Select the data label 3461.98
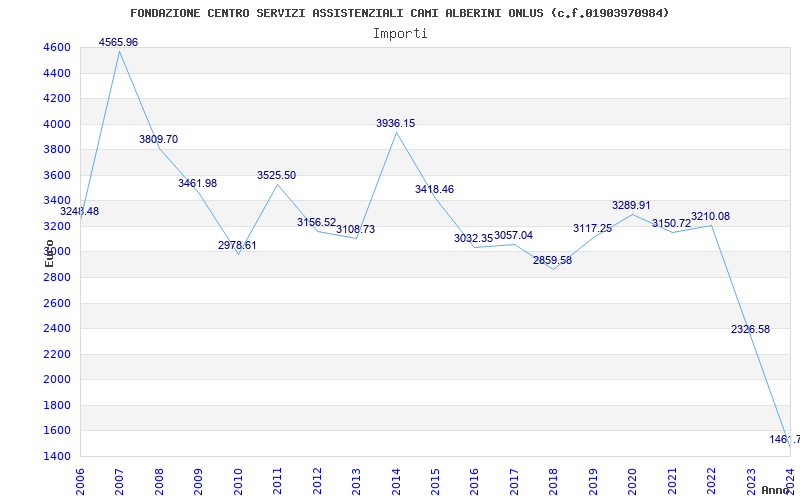The height and width of the screenshot is (500, 800). (x=197, y=183)
